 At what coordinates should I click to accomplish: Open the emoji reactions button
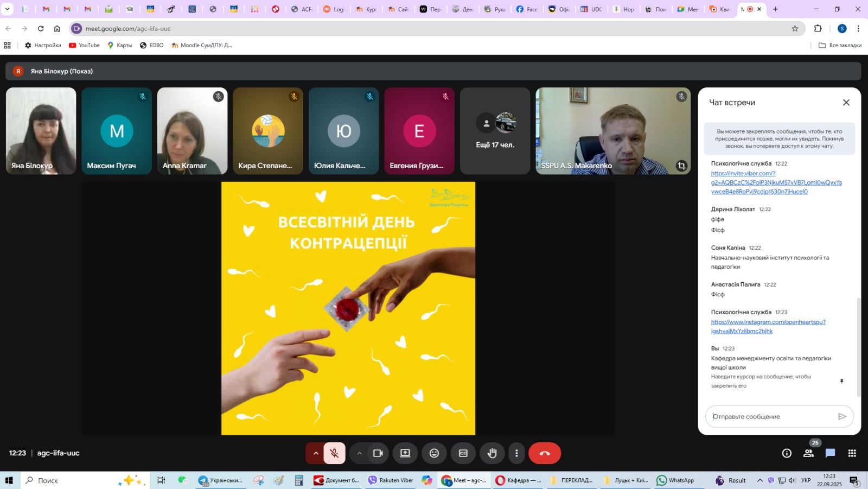coord(434,453)
